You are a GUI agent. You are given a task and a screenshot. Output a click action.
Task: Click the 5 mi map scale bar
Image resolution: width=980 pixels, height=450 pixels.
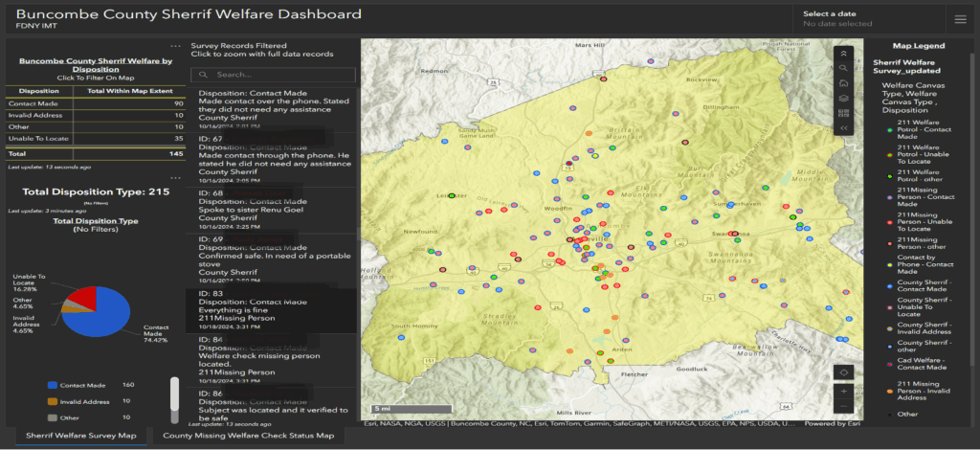(x=412, y=408)
